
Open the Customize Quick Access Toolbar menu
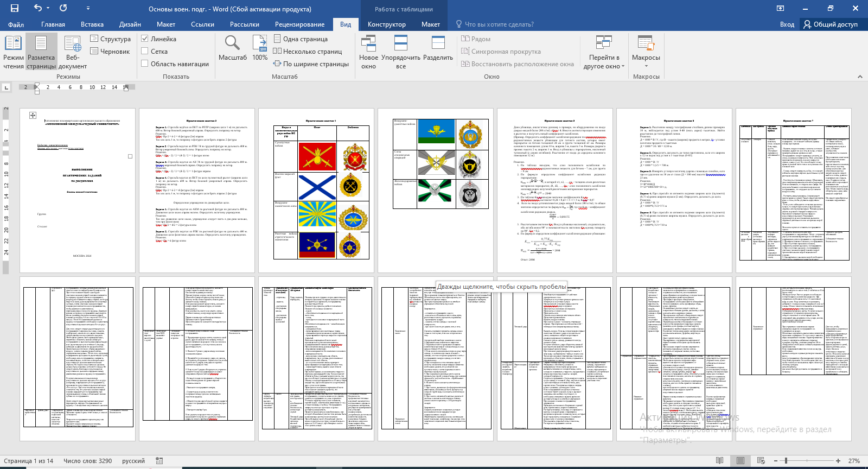(x=88, y=9)
